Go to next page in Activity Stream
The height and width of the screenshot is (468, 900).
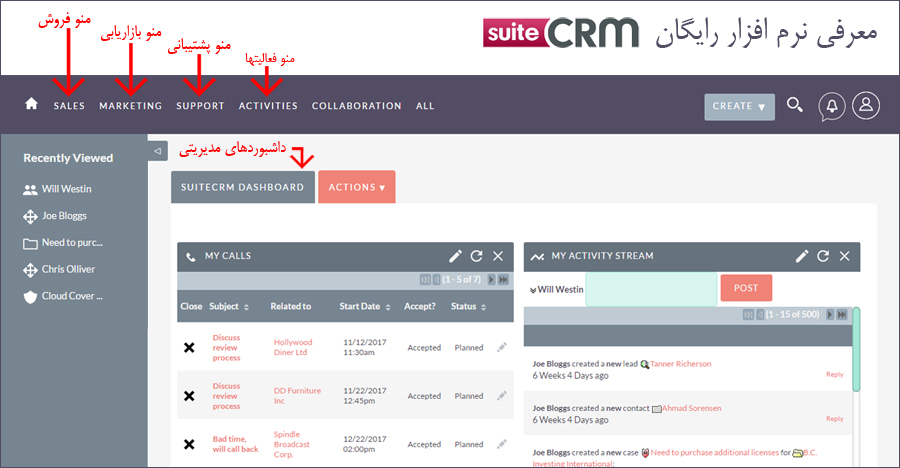(x=829, y=315)
